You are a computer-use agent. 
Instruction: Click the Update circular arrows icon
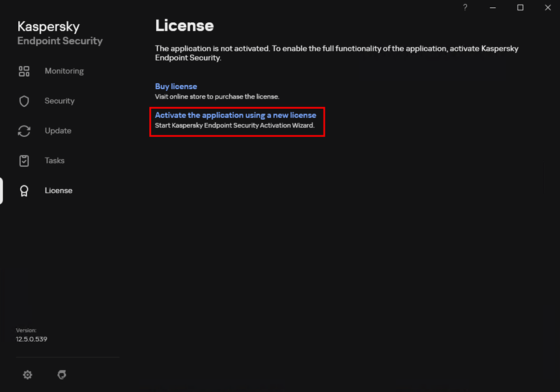[x=24, y=131]
